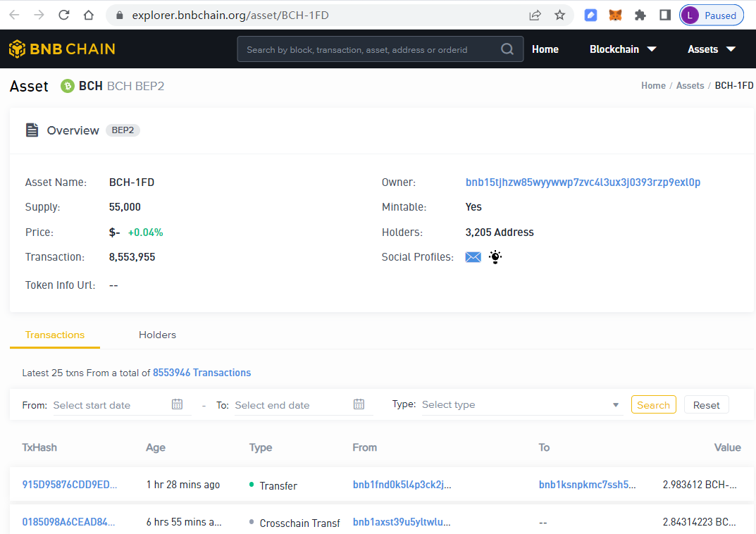The width and height of the screenshot is (756, 534).
Task: Click the Mintable Yes value
Action: pyautogui.click(x=473, y=207)
